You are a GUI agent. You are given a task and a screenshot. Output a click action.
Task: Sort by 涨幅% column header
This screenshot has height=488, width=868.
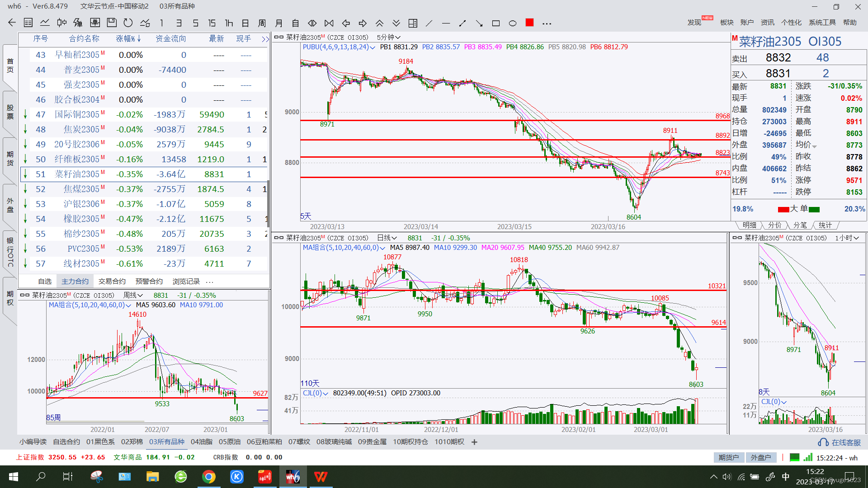[128, 39]
